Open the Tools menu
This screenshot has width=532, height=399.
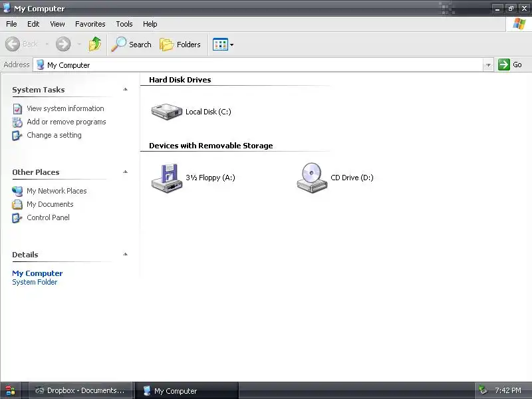(124, 24)
